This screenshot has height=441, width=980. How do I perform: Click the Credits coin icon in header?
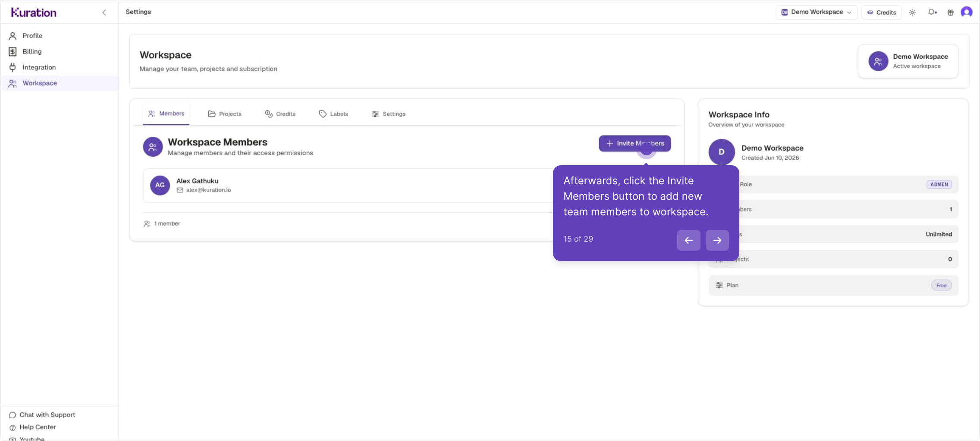coord(870,13)
